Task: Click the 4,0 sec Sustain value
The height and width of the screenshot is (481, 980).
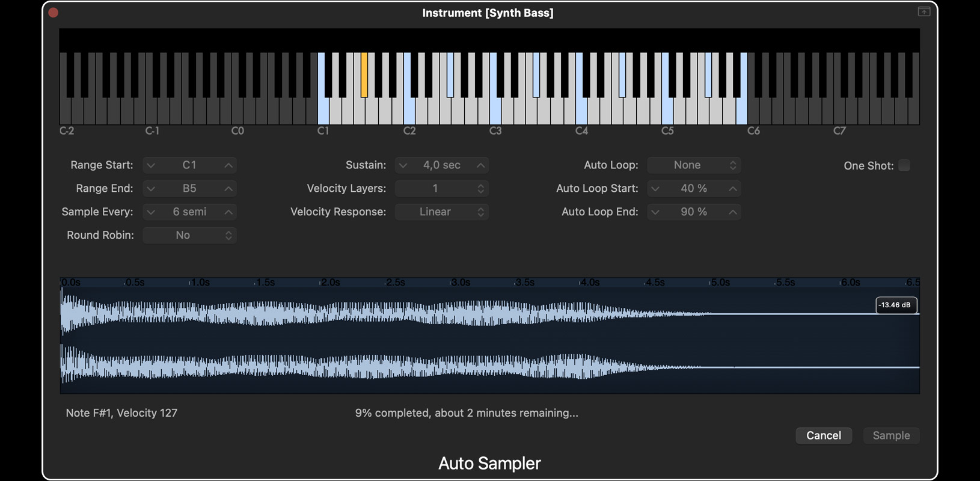Action: [442, 165]
